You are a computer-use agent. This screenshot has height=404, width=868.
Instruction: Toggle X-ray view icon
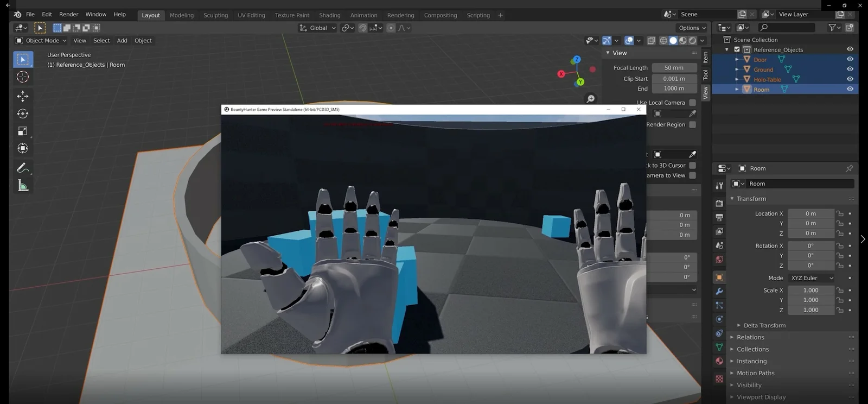pos(651,41)
